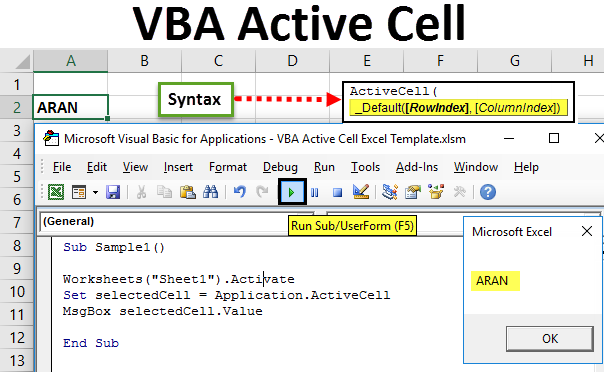Click the Copy icon in VBA toolbar
Viewport: 604px width, 372px height.
click(x=164, y=192)
